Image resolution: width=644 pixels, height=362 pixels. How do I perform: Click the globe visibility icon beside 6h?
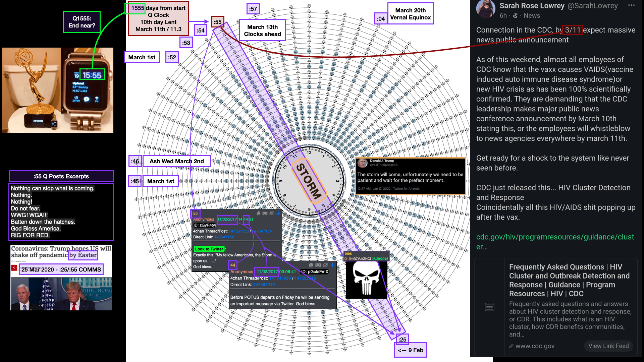click(x=515, y=16)
